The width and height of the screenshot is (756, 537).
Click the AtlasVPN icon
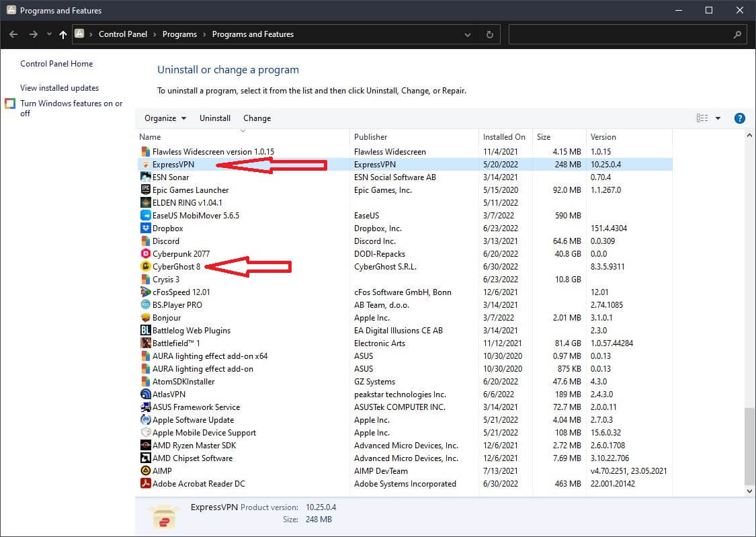pyautogui.click(x=145, y=395)
